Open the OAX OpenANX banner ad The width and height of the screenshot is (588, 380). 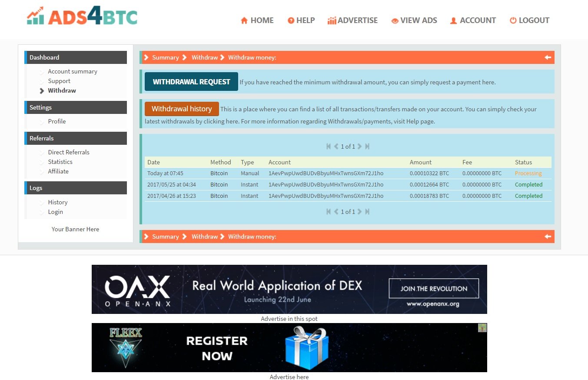289,289
